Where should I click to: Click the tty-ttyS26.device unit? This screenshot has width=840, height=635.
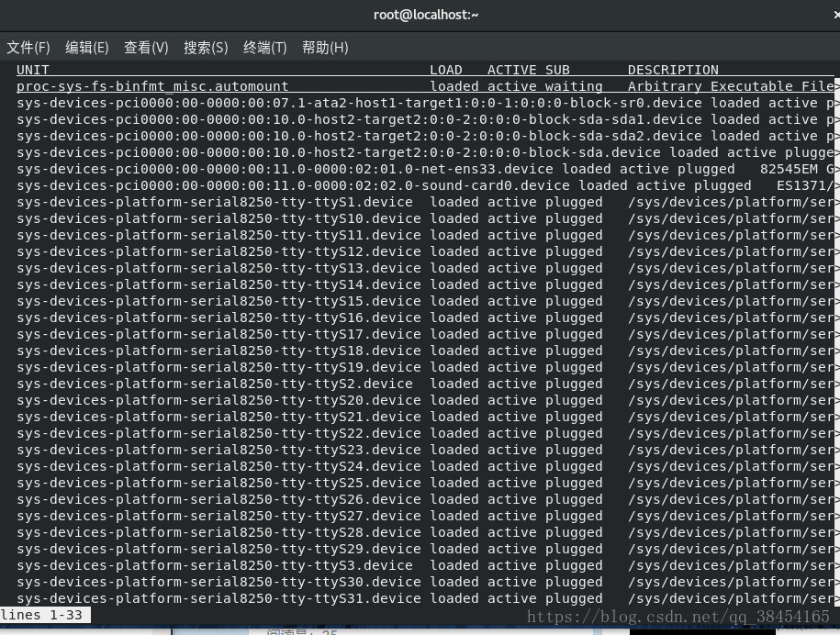coord(218,499)
